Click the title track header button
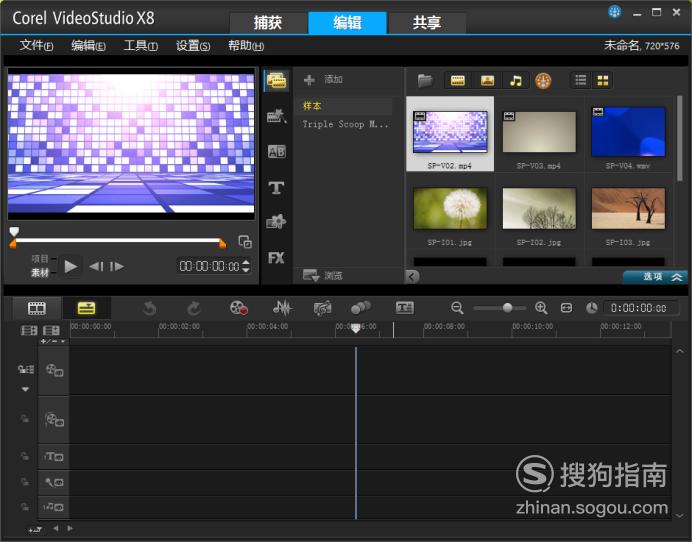The image size is (692, 542). click(54, 457)
